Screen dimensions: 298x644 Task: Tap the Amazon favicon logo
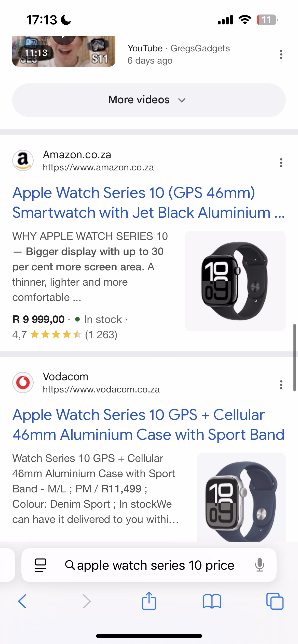[x=23, y=160]
